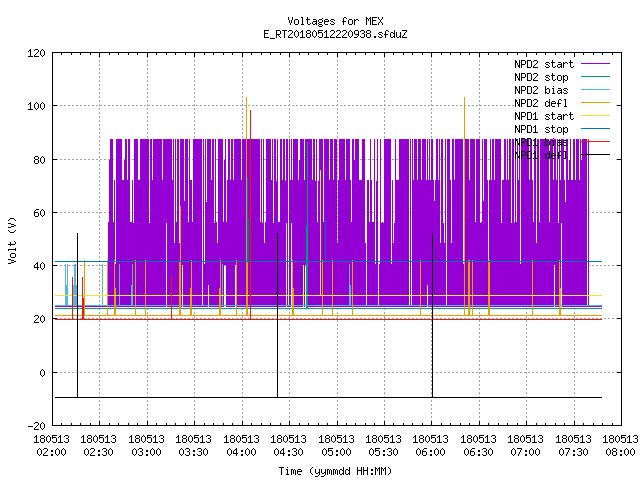Image resolution: width=640 pixels, height=480 pixels.
Task: Click the x-axis tick label 02:30
Action: [x=99, y=453]
